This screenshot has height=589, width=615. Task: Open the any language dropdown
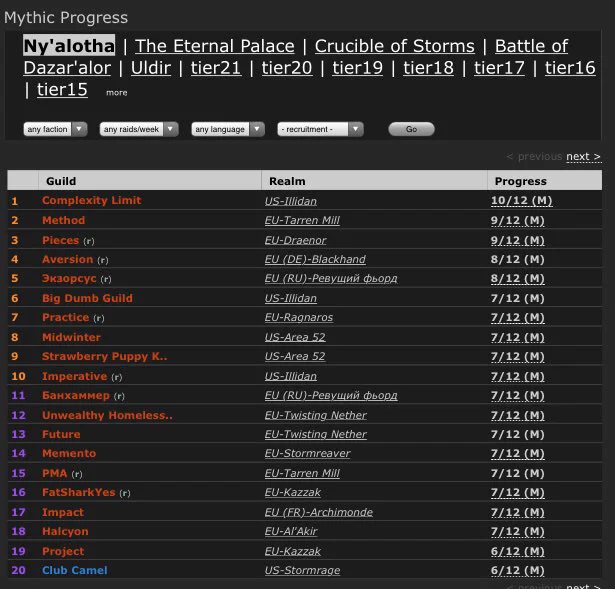click(x=228, y=129)
